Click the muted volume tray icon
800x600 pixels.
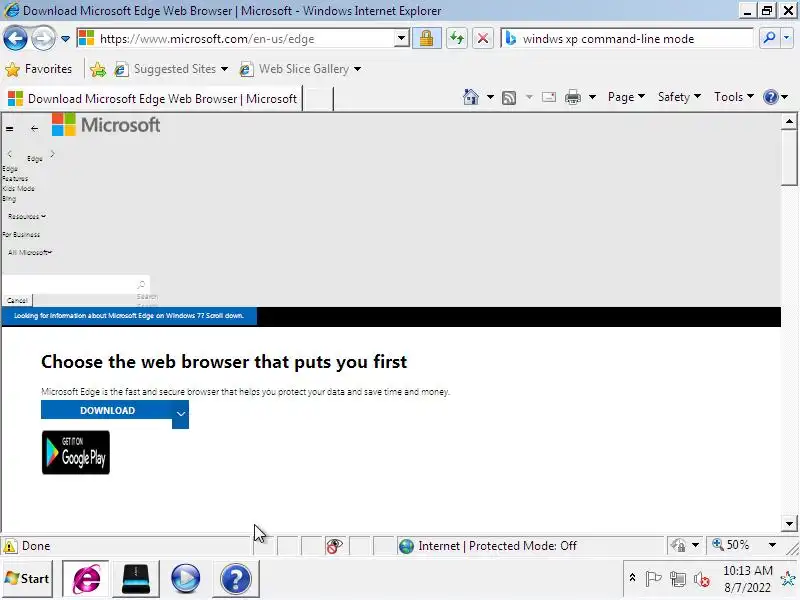(702, 579)
